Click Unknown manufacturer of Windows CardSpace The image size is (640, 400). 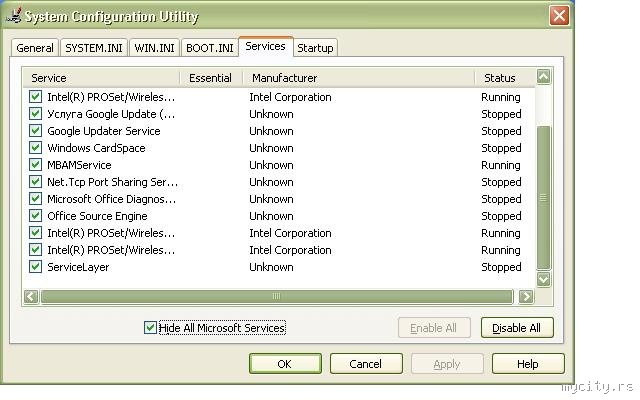(x=271, y=148)
